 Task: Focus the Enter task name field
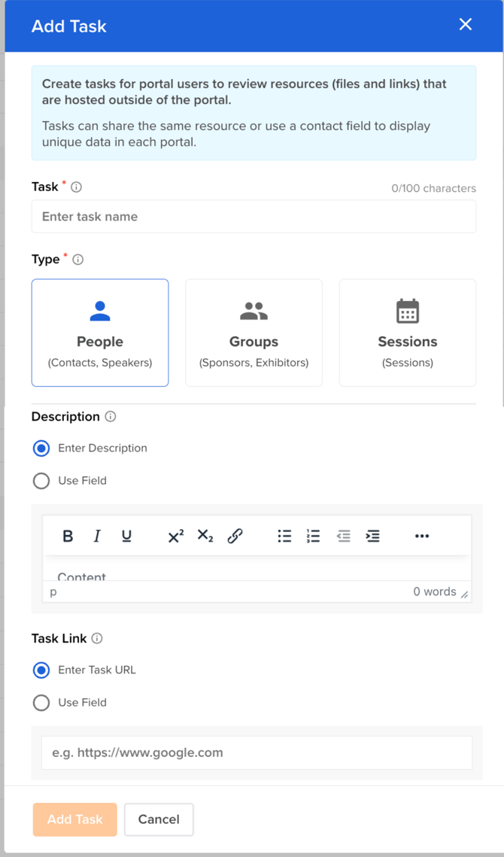click(254, 217)
